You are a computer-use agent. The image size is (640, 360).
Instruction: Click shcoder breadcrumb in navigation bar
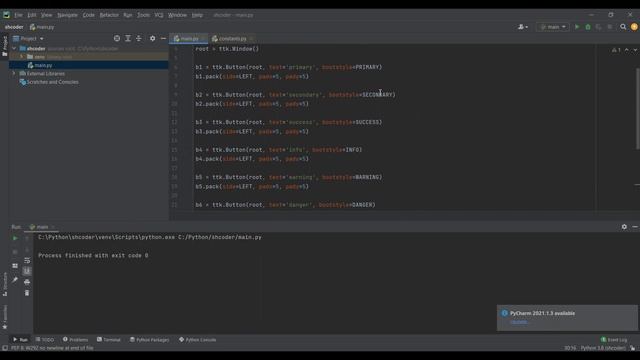[14, 27]
